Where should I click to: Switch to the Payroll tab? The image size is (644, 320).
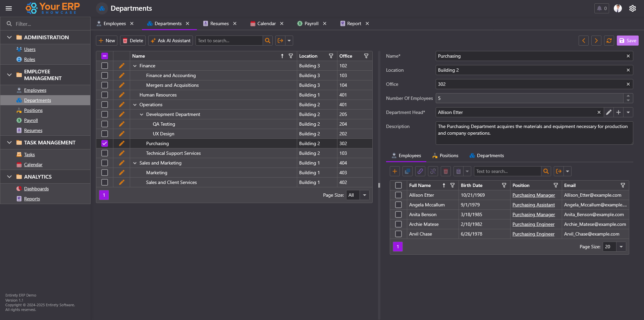tap(311, 23)
